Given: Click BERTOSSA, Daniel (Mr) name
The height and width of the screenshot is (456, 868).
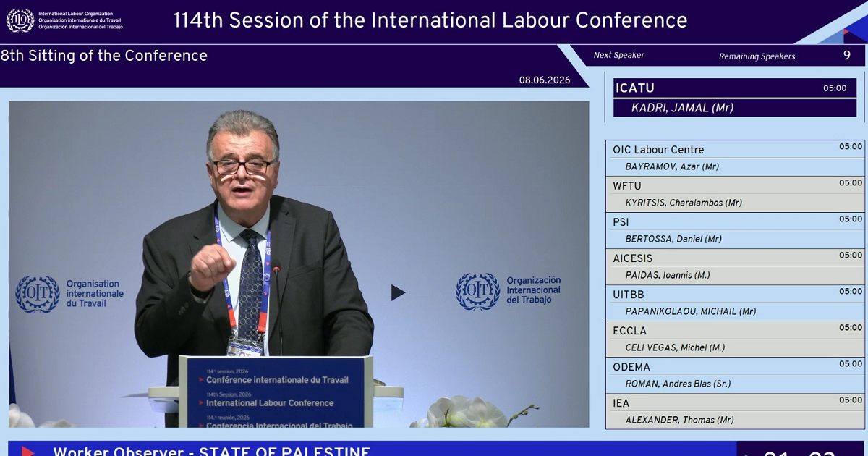Looking at the screenshot, I should (x=673, y=239).
